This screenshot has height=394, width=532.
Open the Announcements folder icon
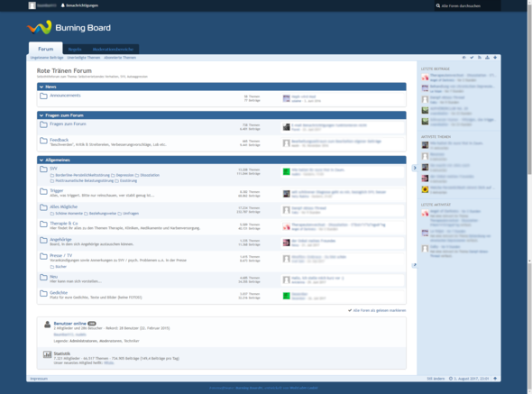[43, 96]
